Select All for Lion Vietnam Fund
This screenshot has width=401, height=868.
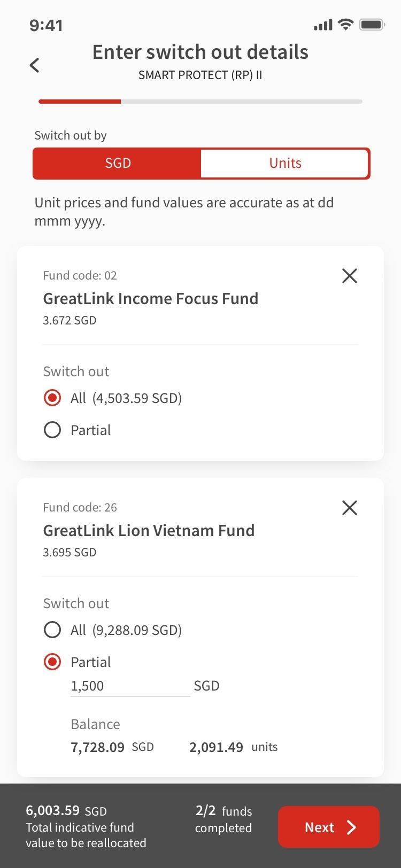tap(52, 630)
